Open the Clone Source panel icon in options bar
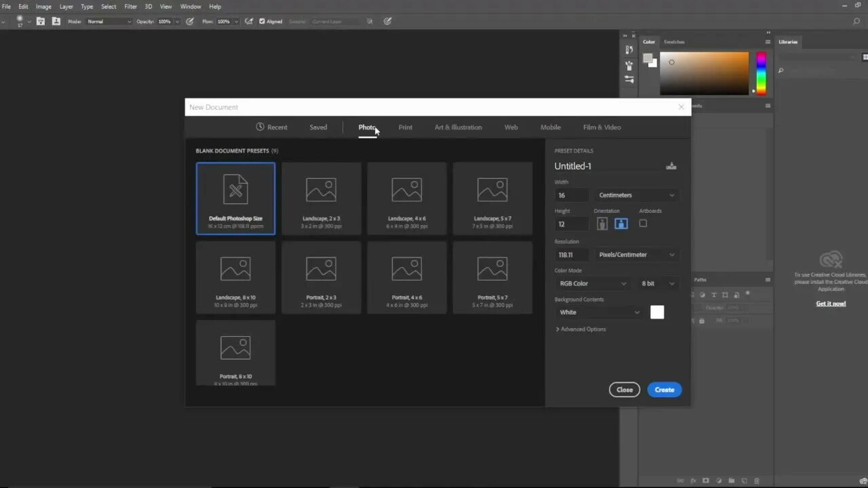This screenshot has width=868, height=488. point(56,21)
